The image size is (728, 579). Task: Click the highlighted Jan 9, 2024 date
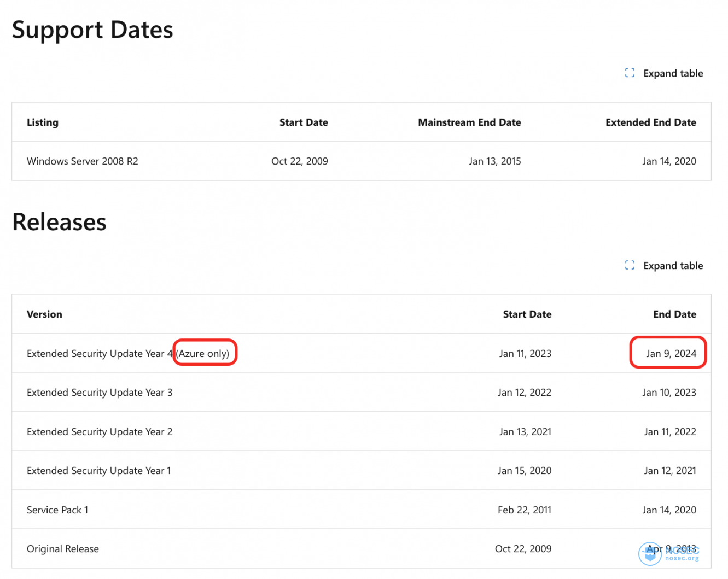click(671, 354)
